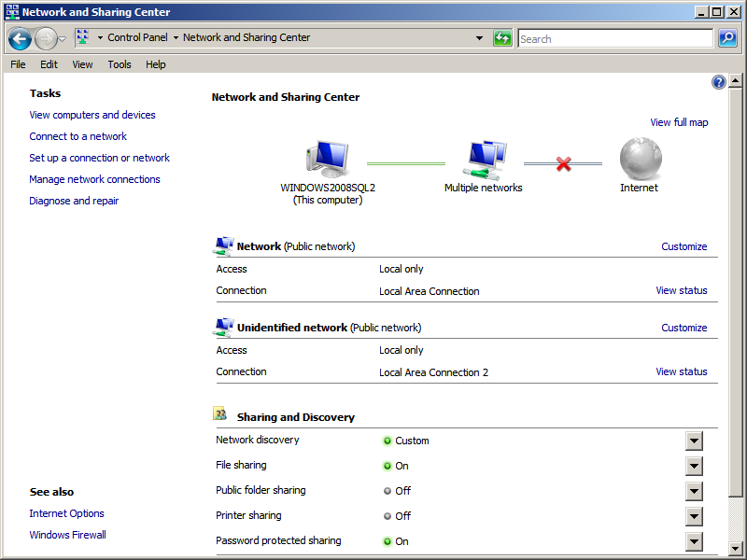Viewport: 747px width, 560px height.
Task: Click the vertical scrollbar down arrow
Action: tap(735, 549)
